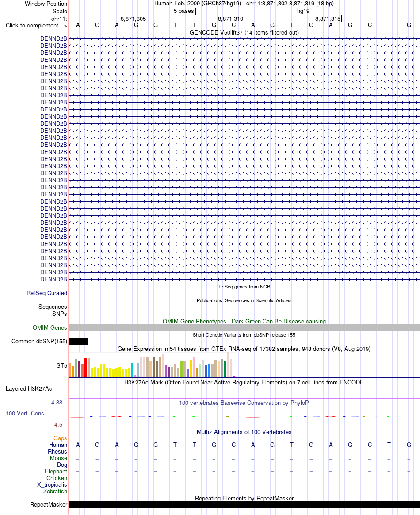The height and width of the screenshot is (515, 420).
Task: Click the black dbSNP variant block
Action: (x=79, y=342)
